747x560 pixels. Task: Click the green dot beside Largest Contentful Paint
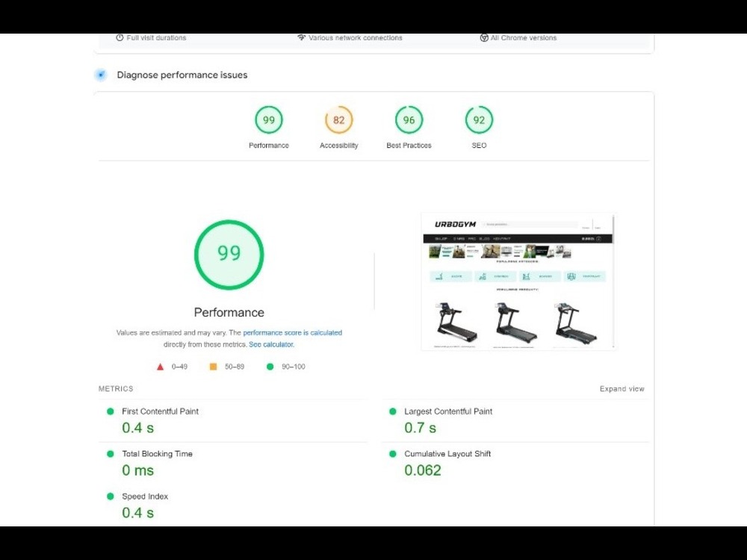pos(393,411)
